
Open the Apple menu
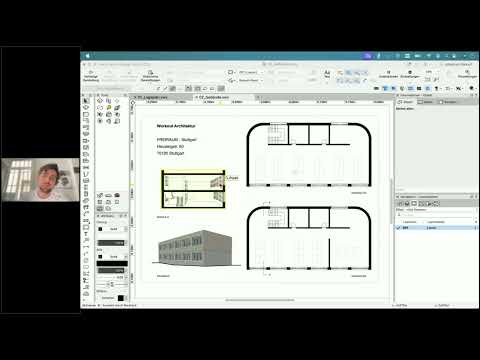(x=88, y=56)
